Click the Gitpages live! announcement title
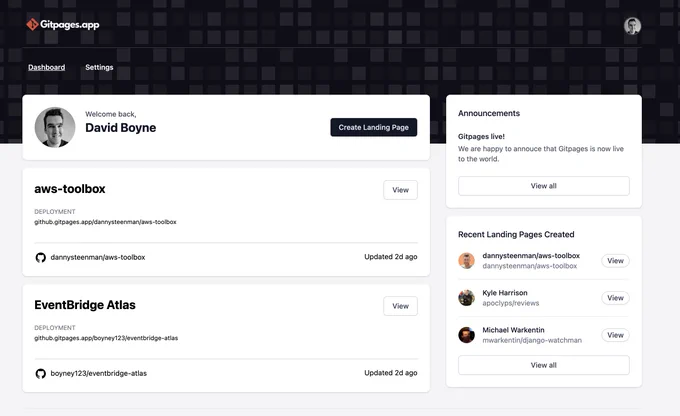The height and width of the screenshot is (416, 680). click(481, 136)
